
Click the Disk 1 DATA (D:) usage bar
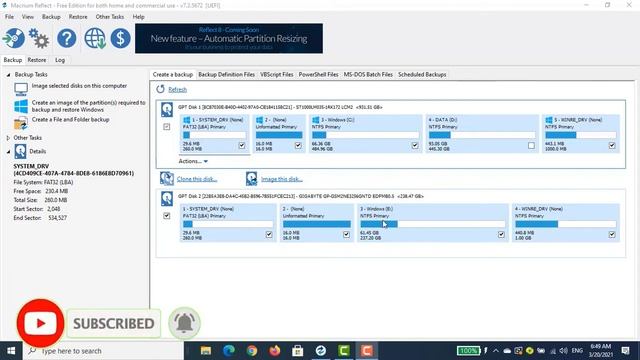coord(482,135)
